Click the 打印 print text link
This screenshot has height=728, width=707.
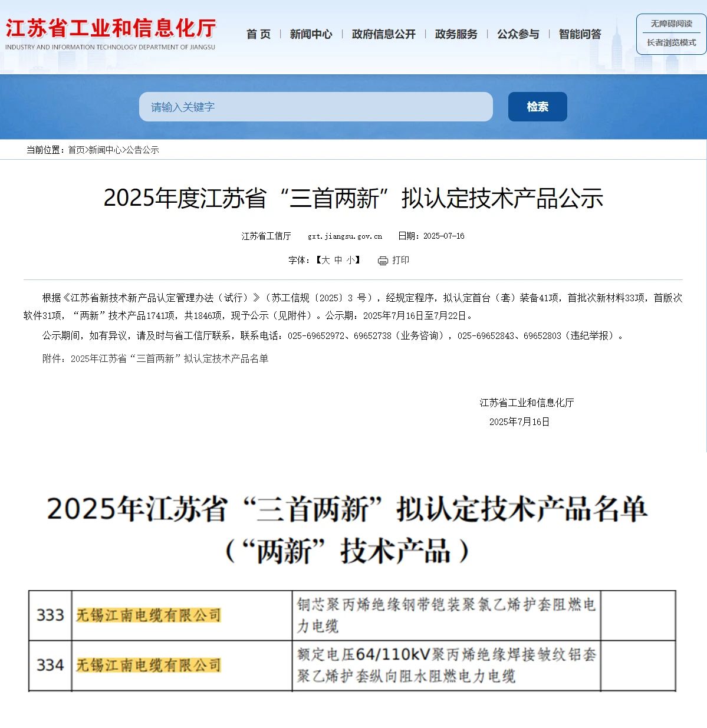(400, 260)
